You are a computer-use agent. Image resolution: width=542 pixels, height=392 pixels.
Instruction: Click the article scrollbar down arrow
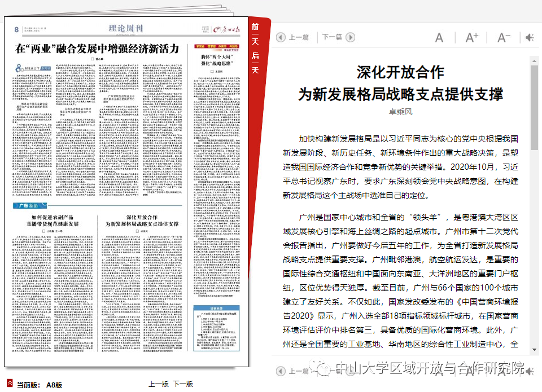coord(535,350)
